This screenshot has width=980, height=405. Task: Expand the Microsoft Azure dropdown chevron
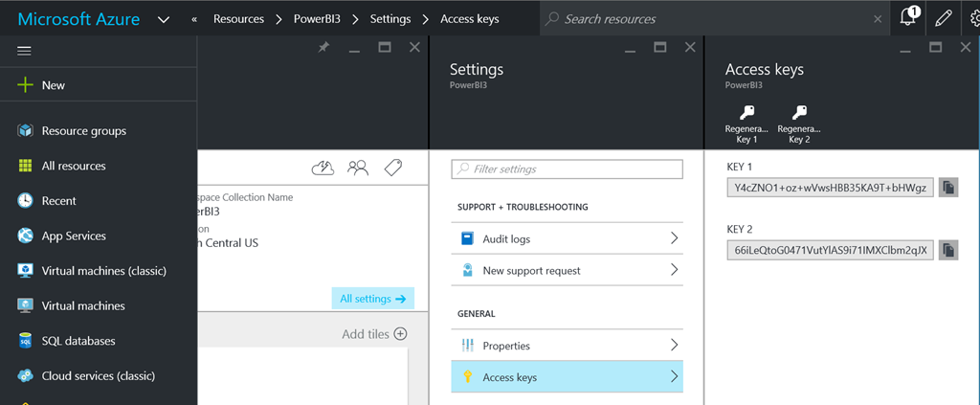pyautogui.click(x=164, y=19)
